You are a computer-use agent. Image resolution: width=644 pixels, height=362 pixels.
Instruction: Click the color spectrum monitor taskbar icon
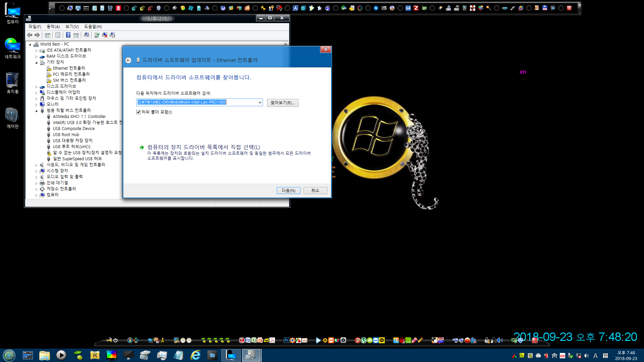coord(111,355)
